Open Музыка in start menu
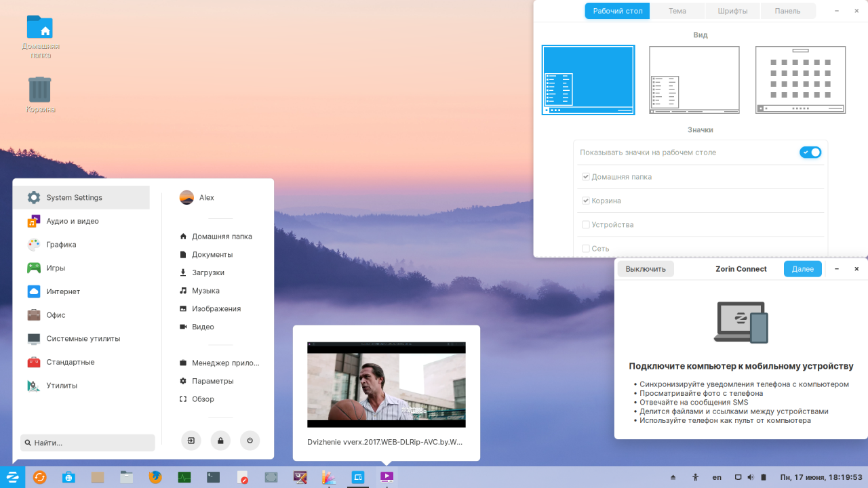This screenshot has width=868, height=488. tap(199, 291)
